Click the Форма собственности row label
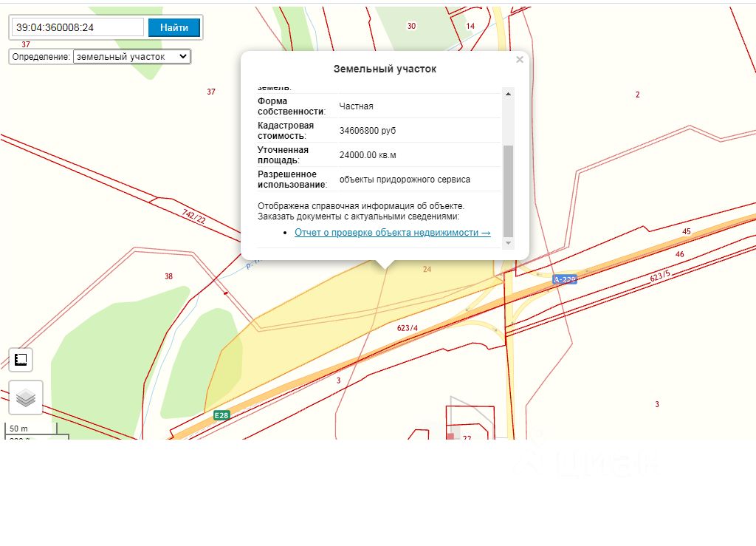756x546 pixels. [x=291, y=106]
